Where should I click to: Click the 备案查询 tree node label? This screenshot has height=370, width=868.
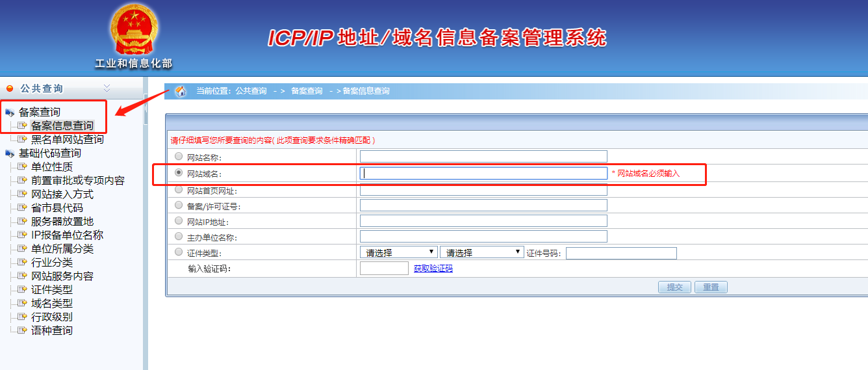39,112
